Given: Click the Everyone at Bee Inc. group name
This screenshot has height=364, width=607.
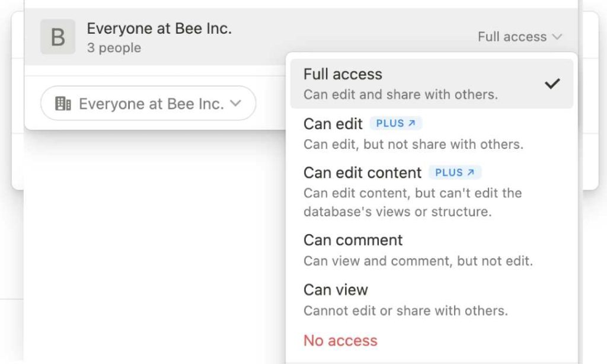Looking at the screenshot, I should click(160, 28).
